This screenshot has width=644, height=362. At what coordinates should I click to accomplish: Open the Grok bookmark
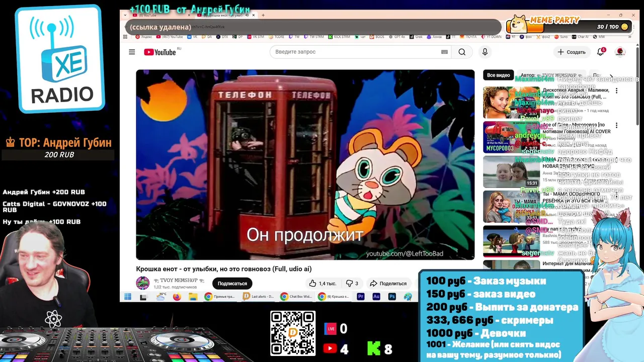417,37
